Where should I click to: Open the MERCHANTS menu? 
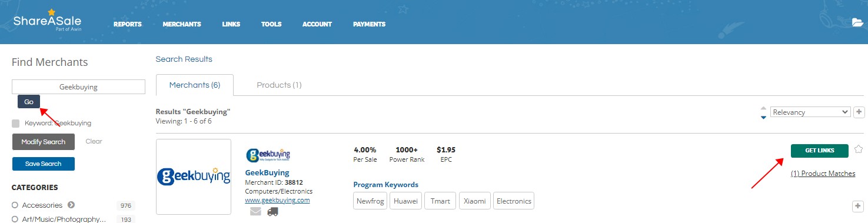(x=182, y=24)
